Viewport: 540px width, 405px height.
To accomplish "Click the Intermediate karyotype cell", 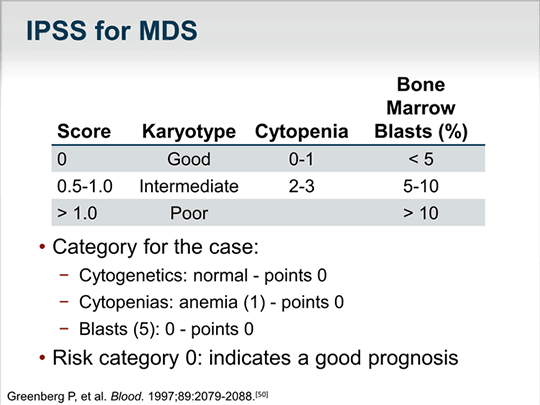I will click(x=189, y=186).
